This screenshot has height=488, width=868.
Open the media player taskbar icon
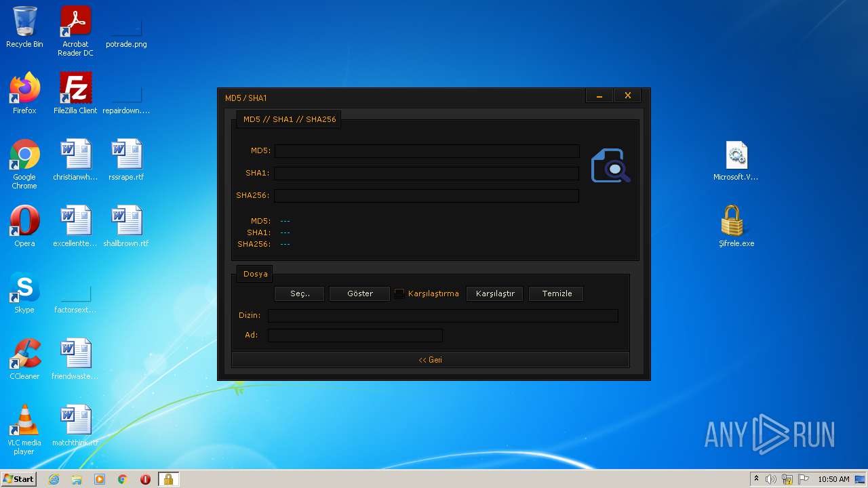(x=100, y=479)
